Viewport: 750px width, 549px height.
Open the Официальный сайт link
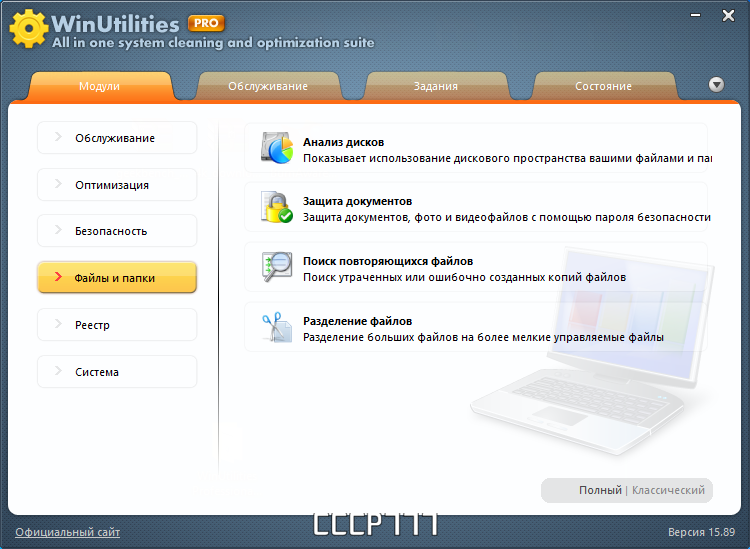[67, 532]
